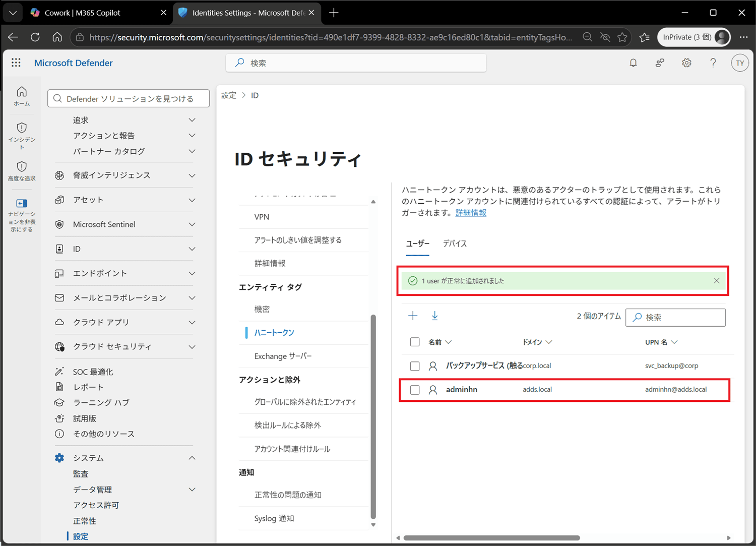
Task: Click the honeytoken list 検索 field
Action: [675, 317]
